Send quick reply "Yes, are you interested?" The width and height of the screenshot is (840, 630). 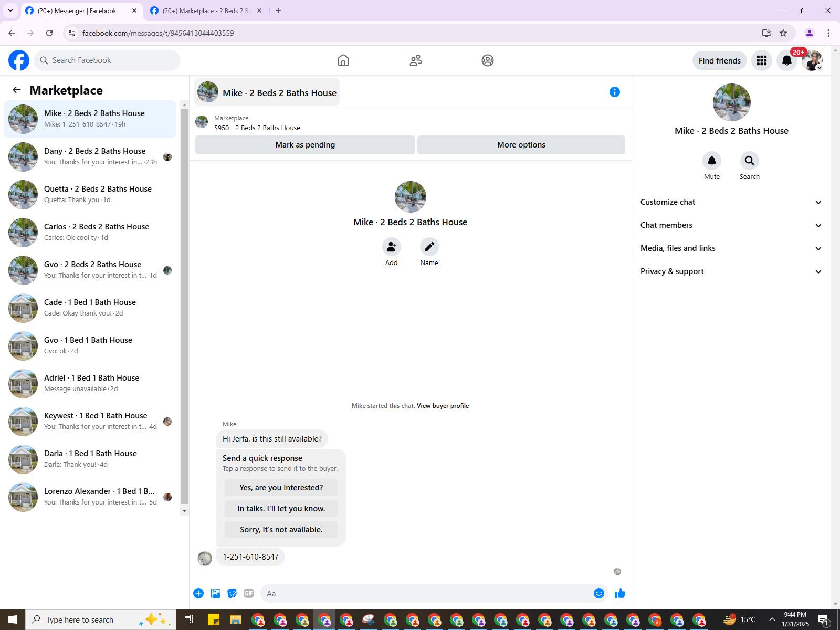[281, 488]
